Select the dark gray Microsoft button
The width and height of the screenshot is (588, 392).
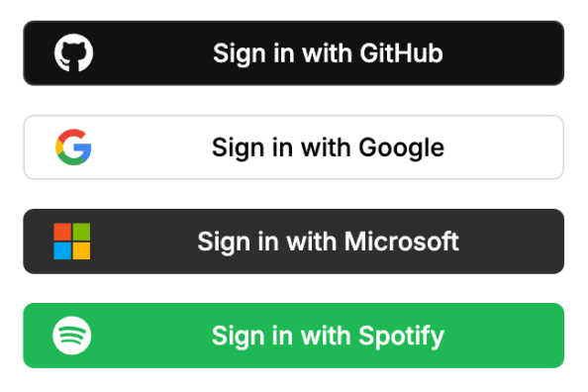tap(294, 242)
